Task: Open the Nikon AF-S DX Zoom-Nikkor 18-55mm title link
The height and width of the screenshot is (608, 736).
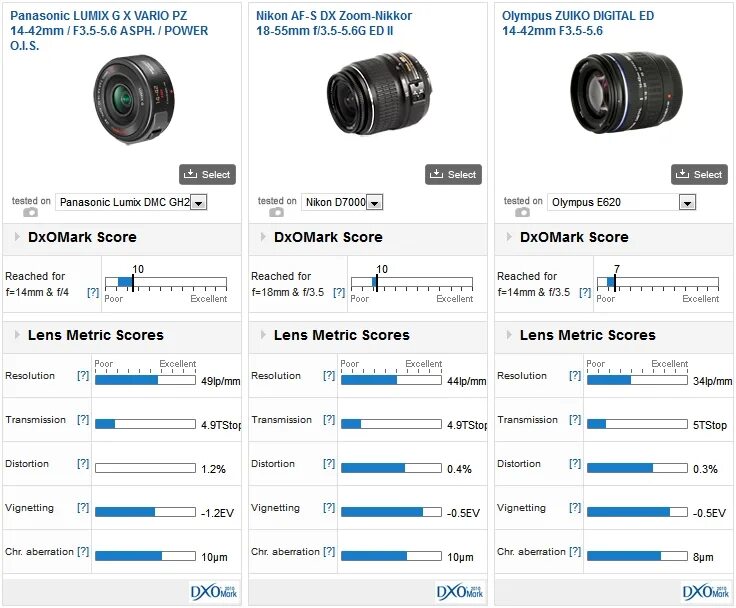Action: pyautogui.click(x=334, y=23)
